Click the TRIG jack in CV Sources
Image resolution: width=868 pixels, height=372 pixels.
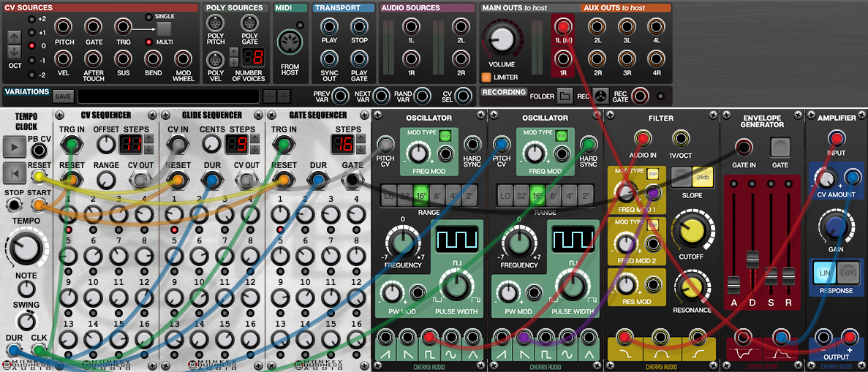[123, 26]
